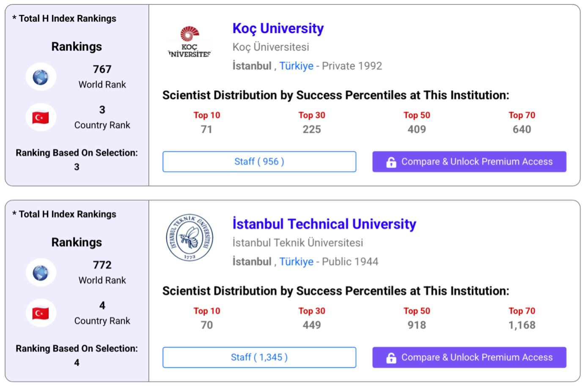
Task: Select the Top 10 count of 71
Action: click(206, 129)
